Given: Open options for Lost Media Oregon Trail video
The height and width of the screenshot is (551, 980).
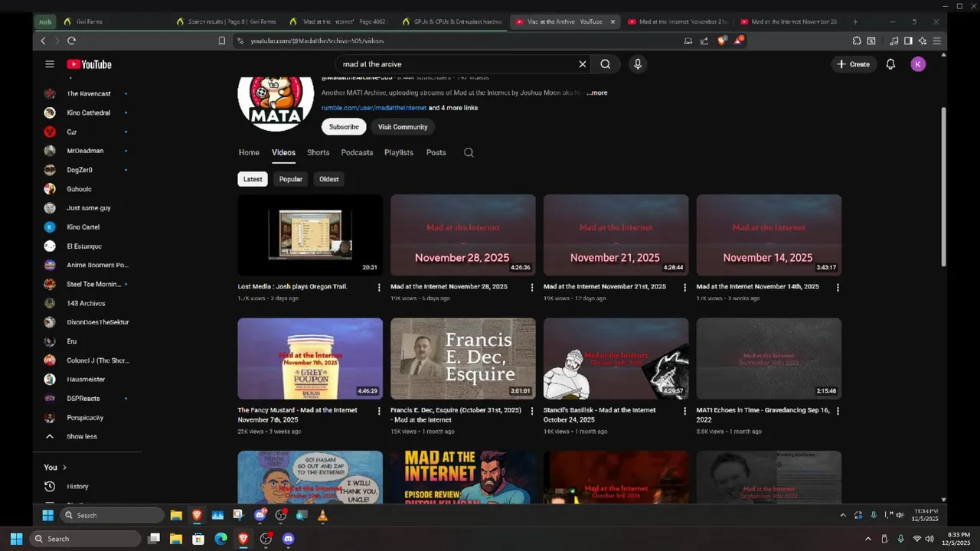Looking at the screenshot, I should (379, 288).
